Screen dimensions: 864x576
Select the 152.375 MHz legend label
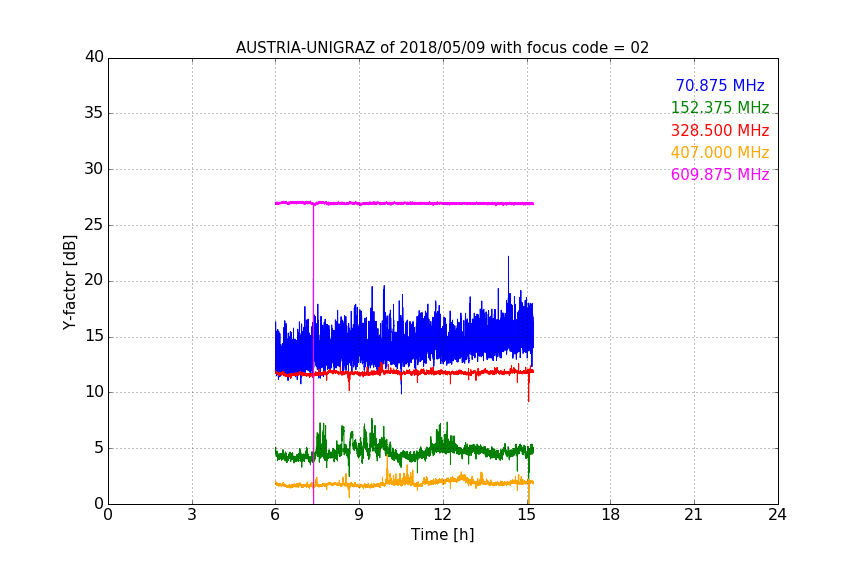click(720, 107)
